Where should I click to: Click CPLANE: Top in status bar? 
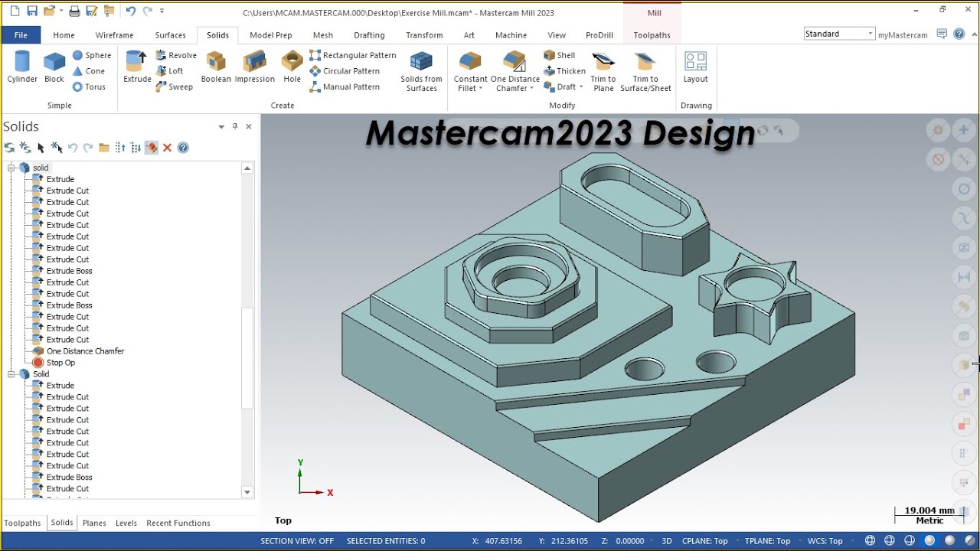705,541
